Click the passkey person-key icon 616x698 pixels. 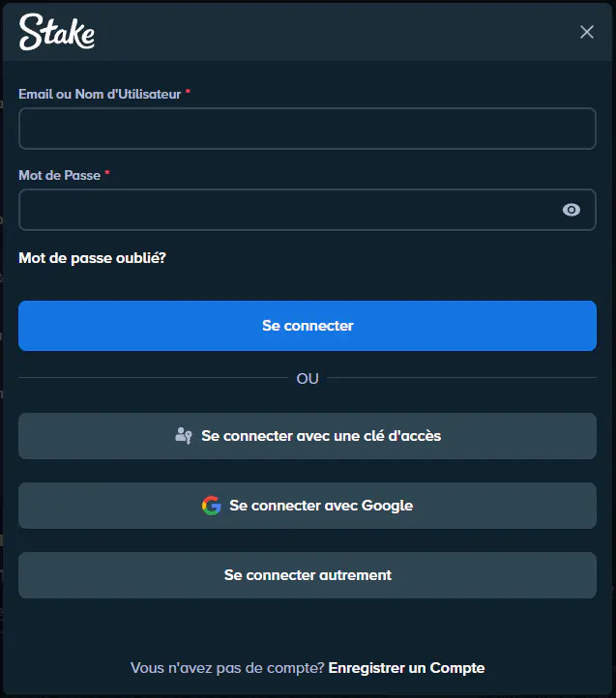click(x=184, y=436)
